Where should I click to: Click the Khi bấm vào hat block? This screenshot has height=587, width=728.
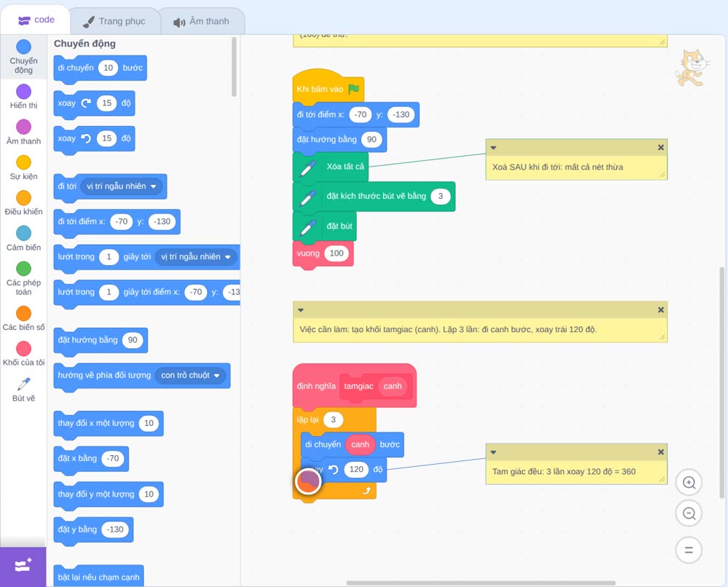tap(328, 87)
